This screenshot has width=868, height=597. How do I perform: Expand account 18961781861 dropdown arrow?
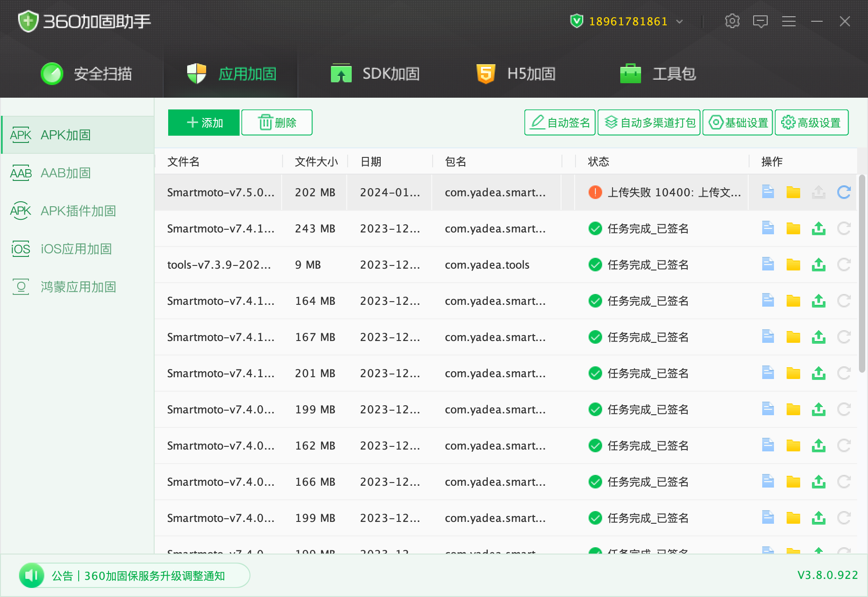(x=679, y=21)
